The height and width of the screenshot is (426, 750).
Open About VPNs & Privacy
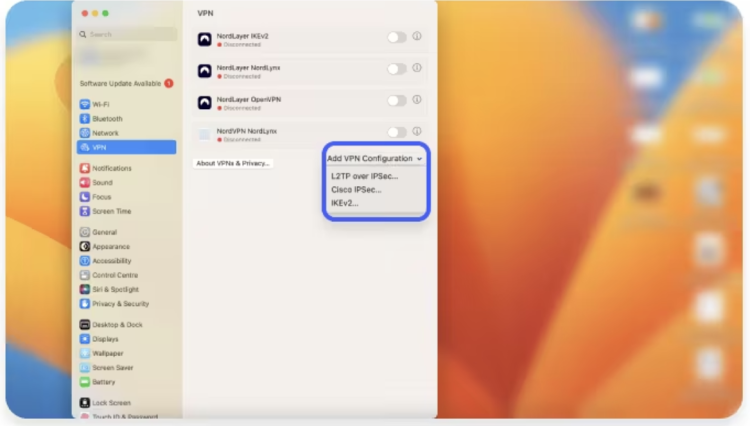click(233, 163)
